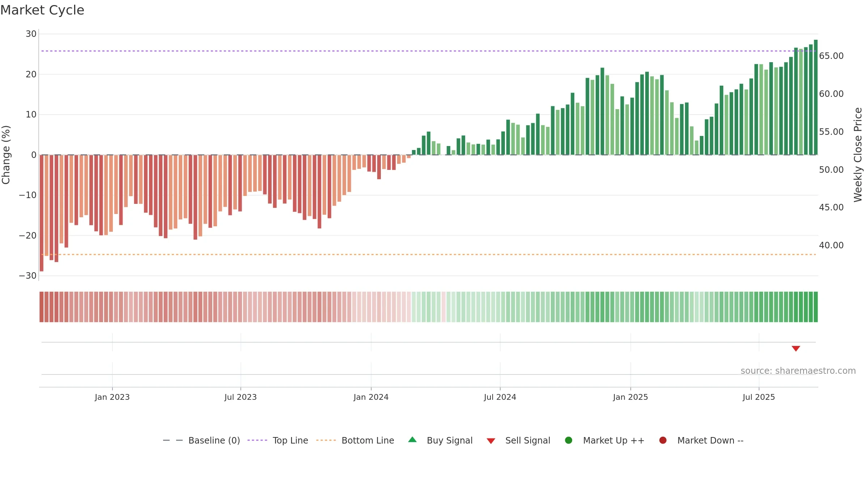Click the Jan 2024 axis label
The width and height of the screenshot is (868, 488).
point(371,397)
